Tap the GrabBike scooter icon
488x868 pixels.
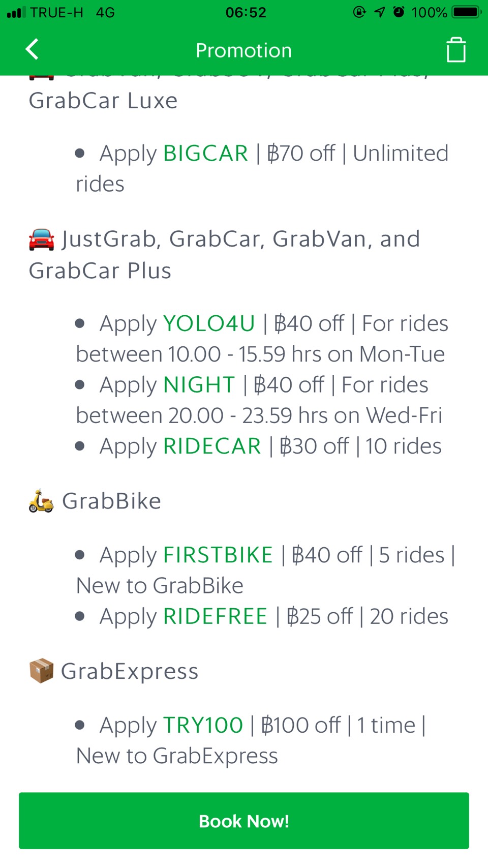click(x=41, y=501)
